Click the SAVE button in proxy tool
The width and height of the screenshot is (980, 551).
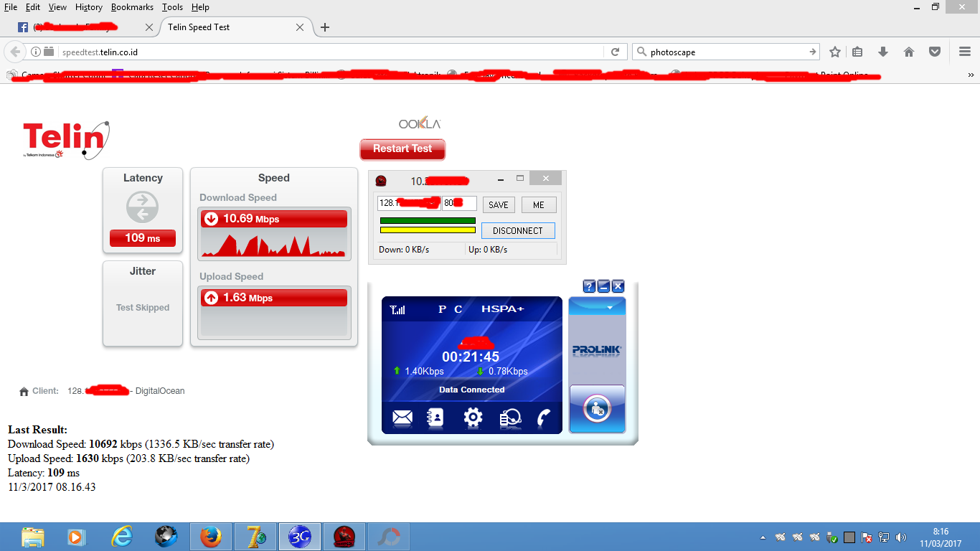point(499,204)
